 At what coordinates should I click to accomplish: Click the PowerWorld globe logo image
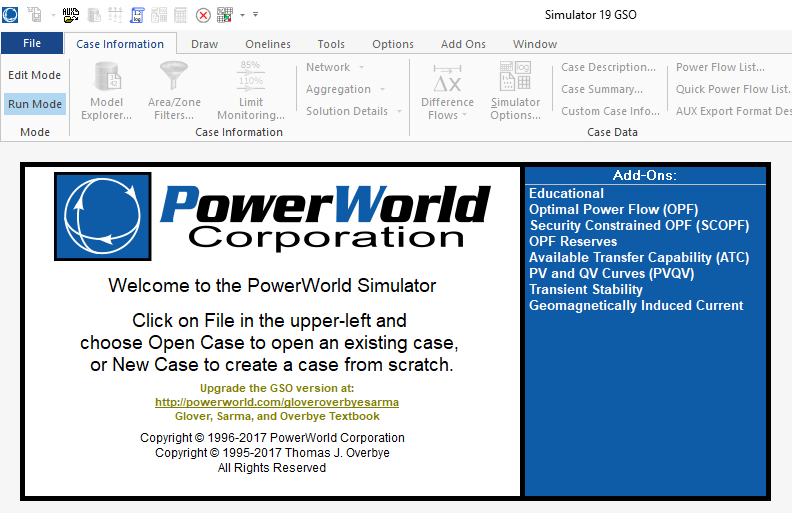[x=103, y=217]
